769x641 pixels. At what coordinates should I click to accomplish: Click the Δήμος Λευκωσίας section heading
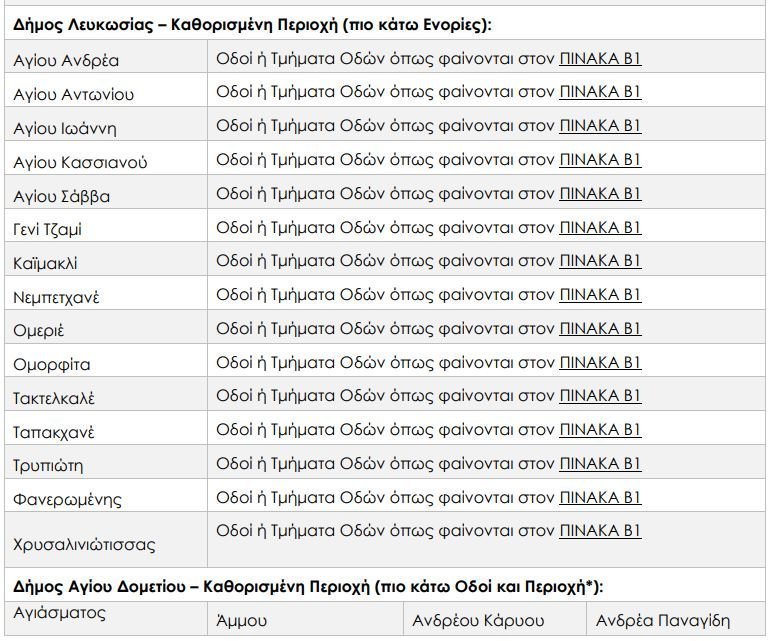click(252, 25)
